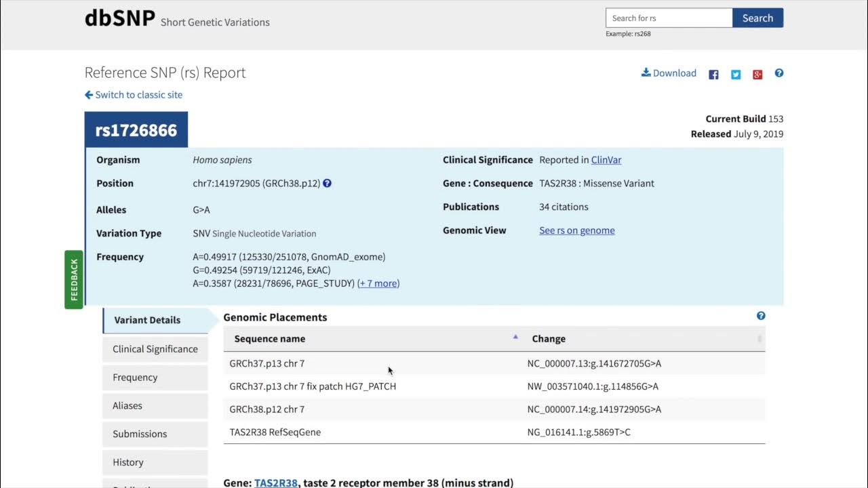Viewport: 868px width, 488px height.
Task: Click the Genomic Placements help icon
Action: [761, 316]
